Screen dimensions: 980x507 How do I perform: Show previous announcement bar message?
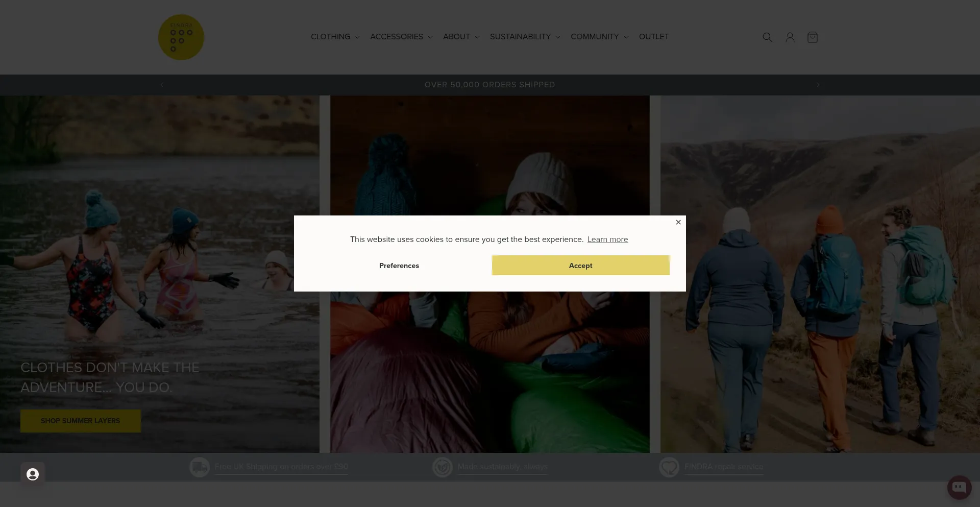pyautogui.click(x=162, y=85)
